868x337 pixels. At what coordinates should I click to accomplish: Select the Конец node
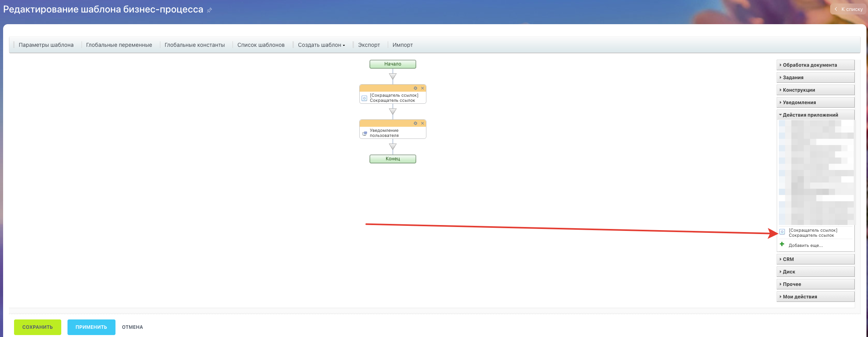[393, 159]
